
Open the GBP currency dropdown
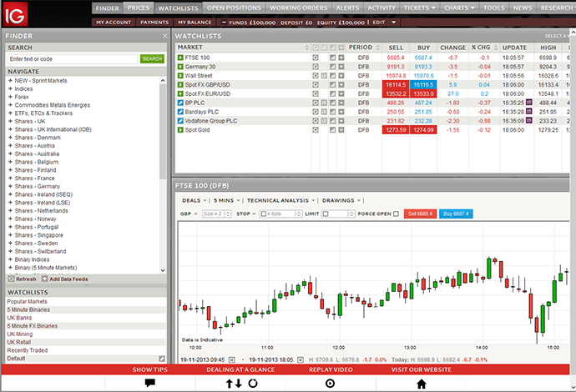[189, 214]
